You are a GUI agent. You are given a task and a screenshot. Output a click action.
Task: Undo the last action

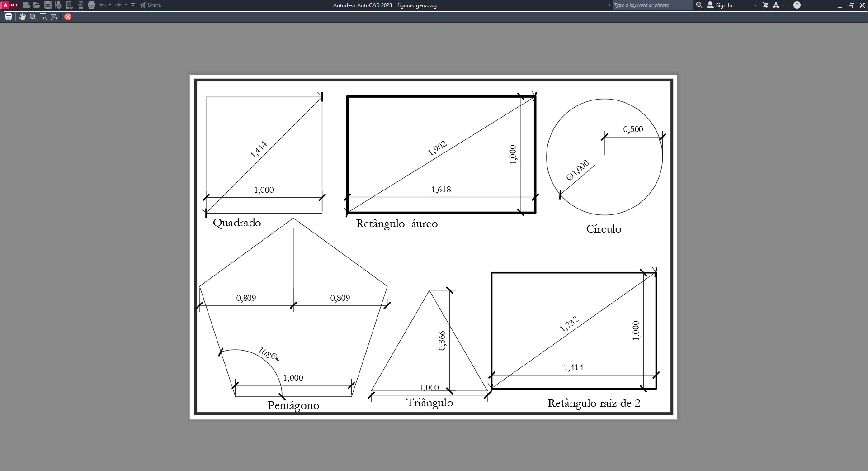(102, 5)
